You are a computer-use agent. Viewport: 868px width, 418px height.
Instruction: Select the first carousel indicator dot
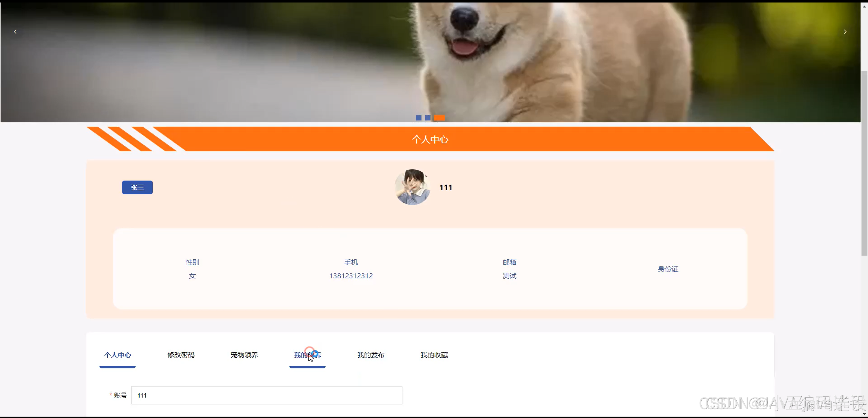click(419, 118)
